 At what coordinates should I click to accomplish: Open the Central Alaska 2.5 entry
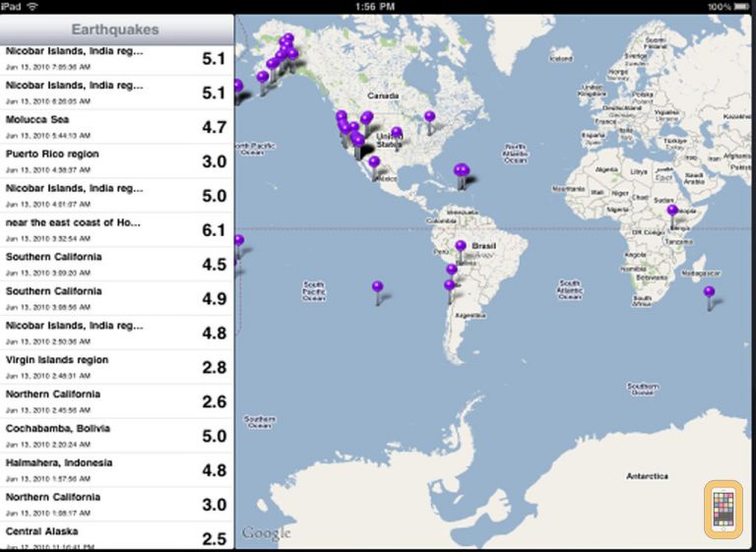pos(117,536)
